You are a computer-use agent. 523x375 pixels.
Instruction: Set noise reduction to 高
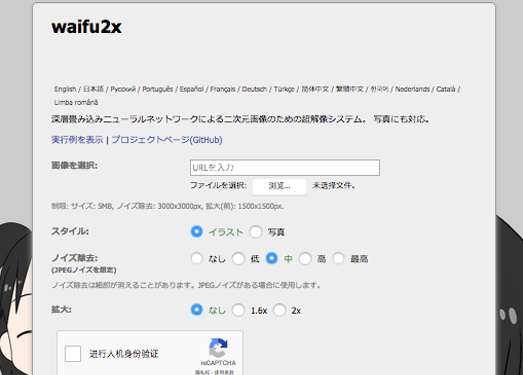[305, 258]
